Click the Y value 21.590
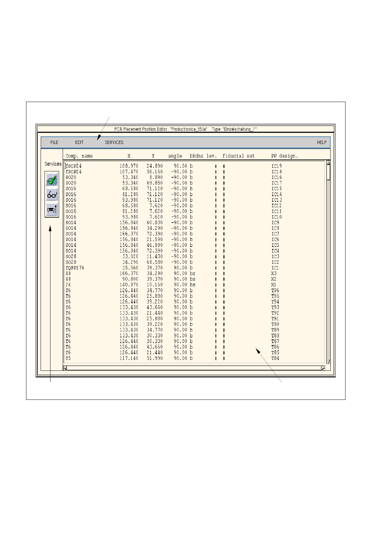Screen dimensions: 392x556 click(155, 239)
